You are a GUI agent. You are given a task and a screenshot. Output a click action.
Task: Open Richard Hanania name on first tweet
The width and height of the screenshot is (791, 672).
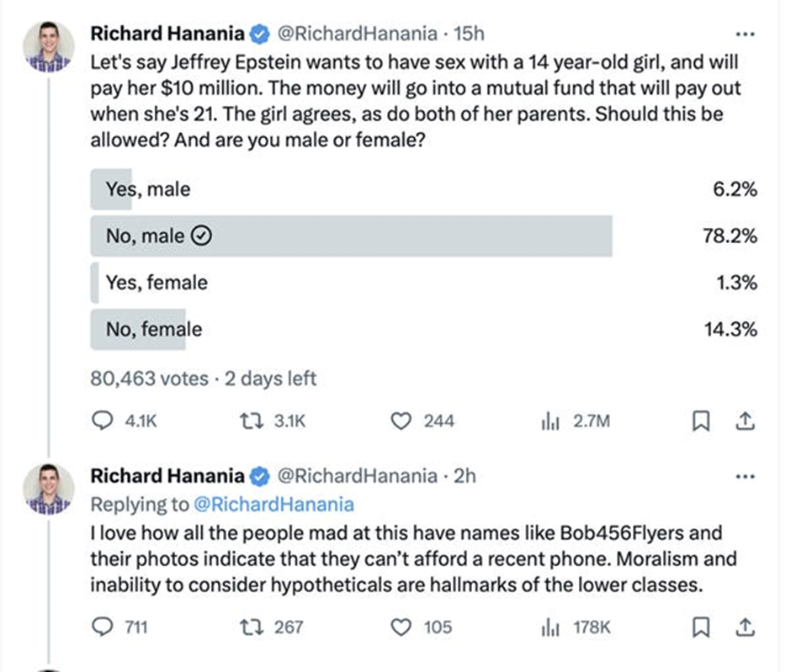[167, 34]
